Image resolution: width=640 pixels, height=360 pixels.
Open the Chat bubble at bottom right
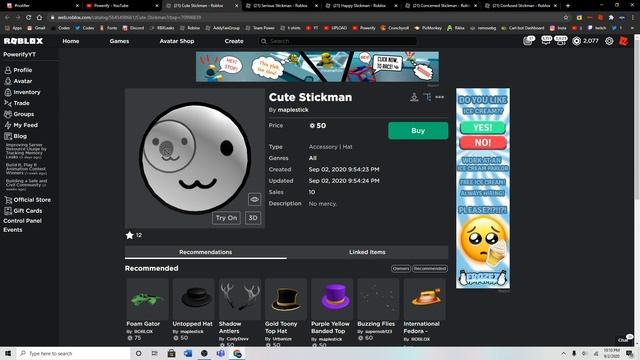tap(624, 340)
